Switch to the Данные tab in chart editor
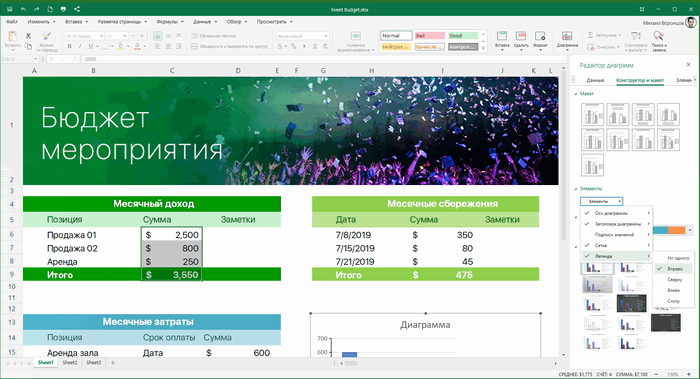 [595, 80]
